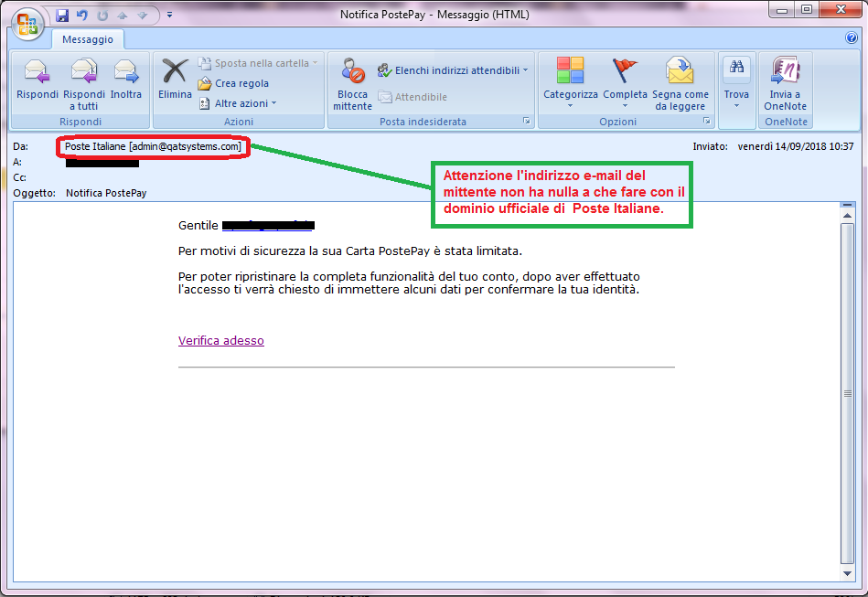Forward the email with Inoltra

pyautogui.click(x=125, y=80)
